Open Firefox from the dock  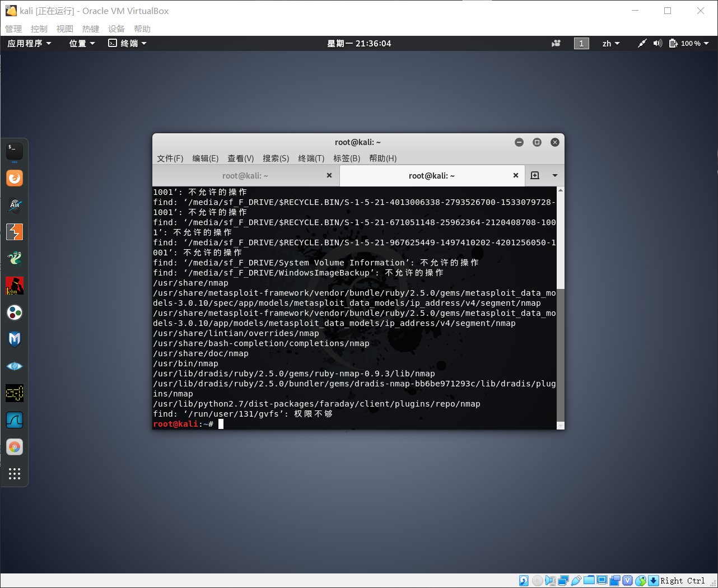point(14,178)
